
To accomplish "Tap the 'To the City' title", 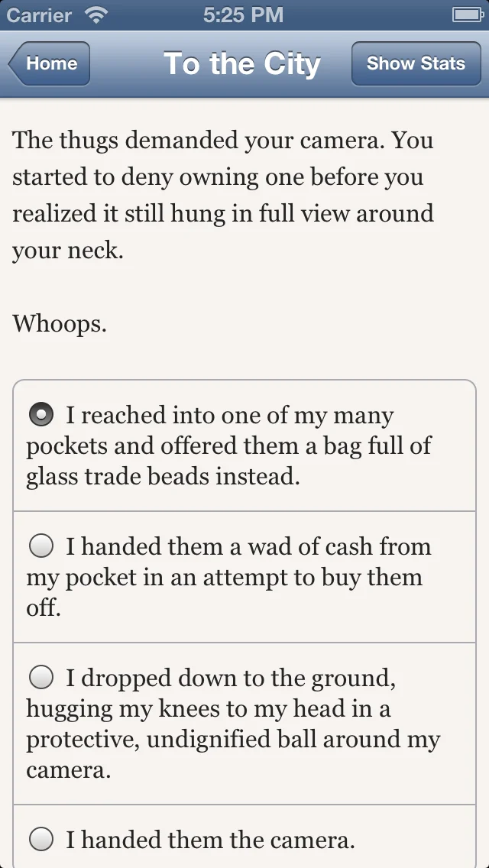I will pyautogui.click(x=242, y=63).
